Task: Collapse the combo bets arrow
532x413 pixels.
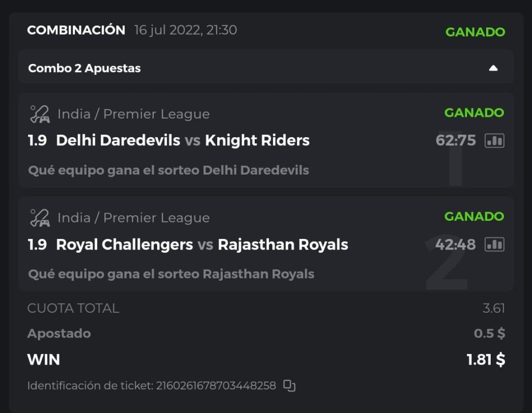Action: coord(493,68)
